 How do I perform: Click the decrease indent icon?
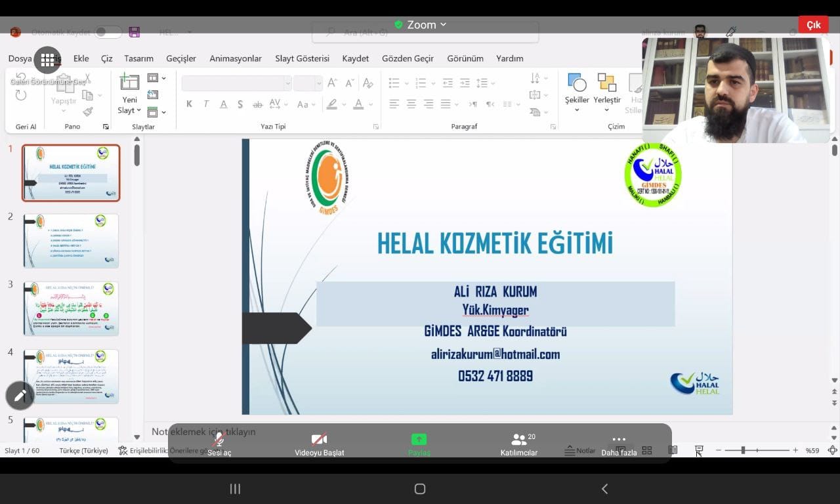(x=448, y=83)
